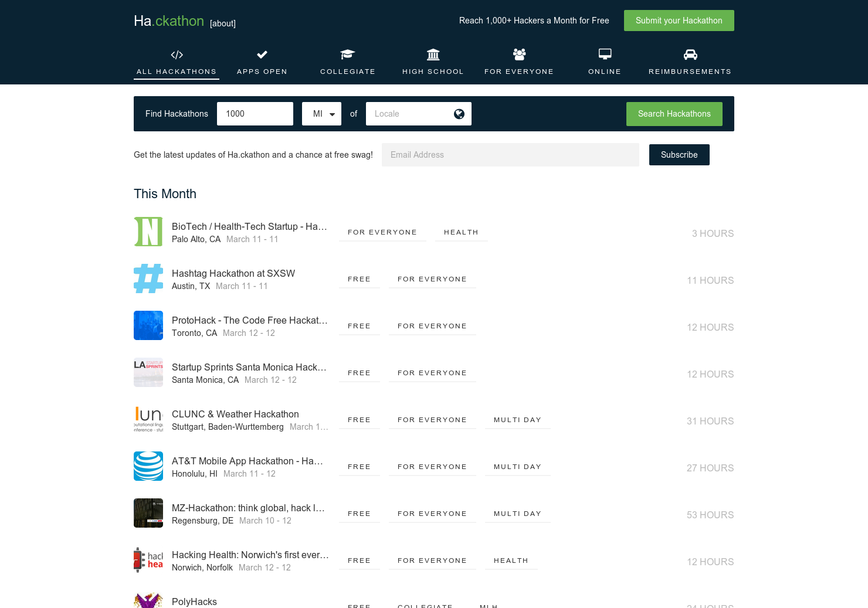Image resolution: width=868 pixels, height=608 pixels.
Task: Click the All Hackathons code icon
Action: tap(177, 55)
